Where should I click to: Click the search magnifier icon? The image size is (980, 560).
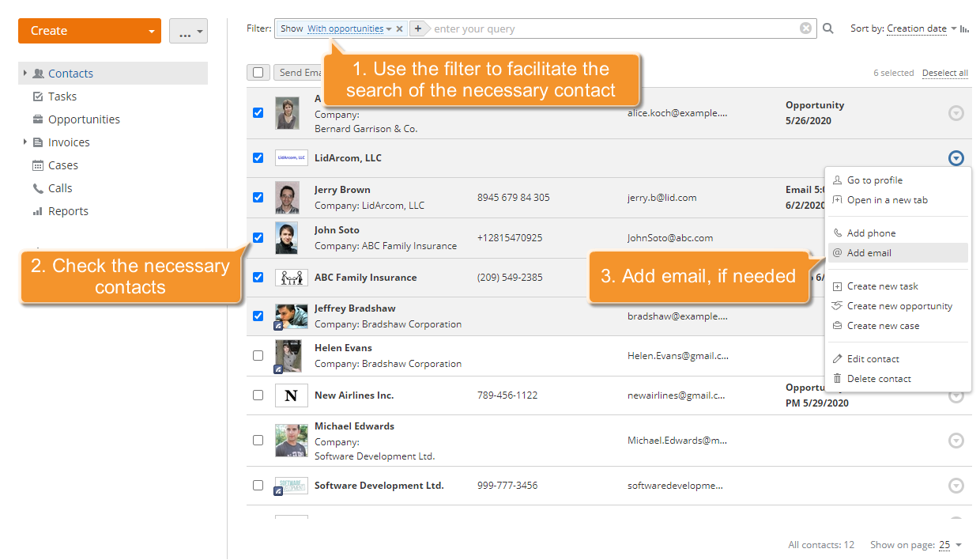pos(828,28)
